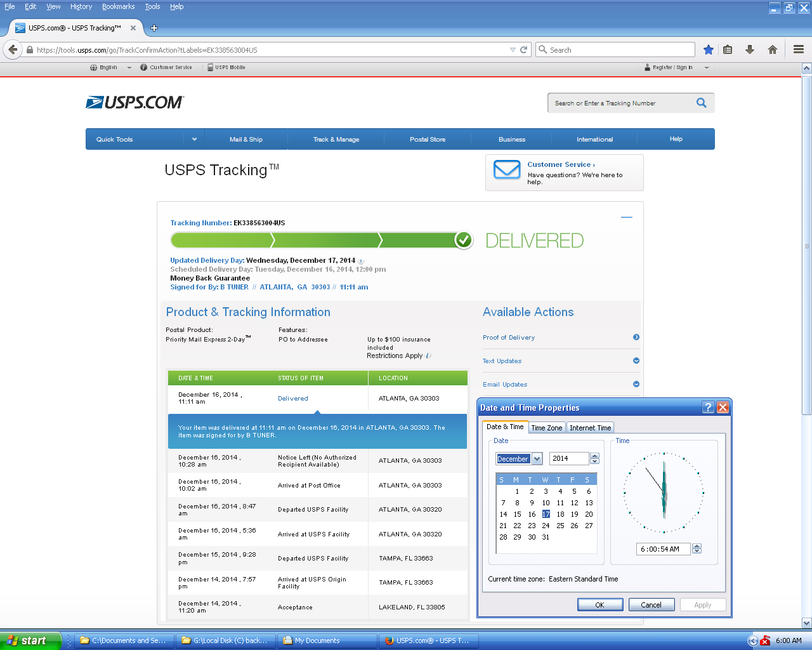Open the Quick Tools dropdown arrow
Viewport: 812px width, 650px height.
point(194,139)
